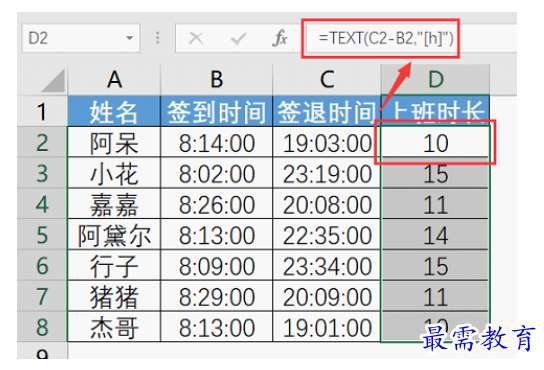Select column D header
This screenshot has height=370, width=544.
coord(435,80)
